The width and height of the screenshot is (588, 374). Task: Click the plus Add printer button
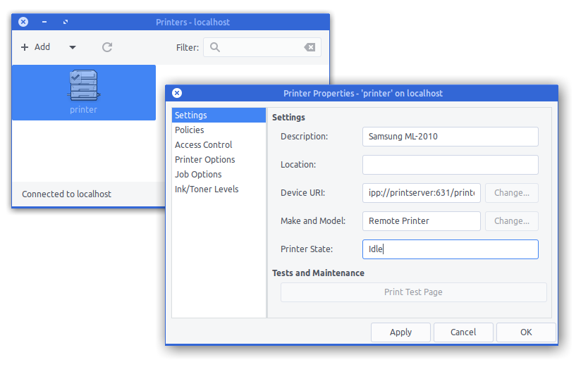pyautogui.click(x=36, y=47)
